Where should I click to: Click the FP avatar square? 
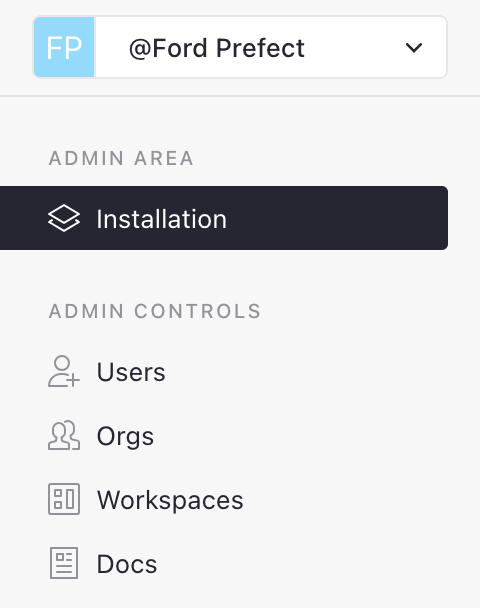tap(64, 47)
